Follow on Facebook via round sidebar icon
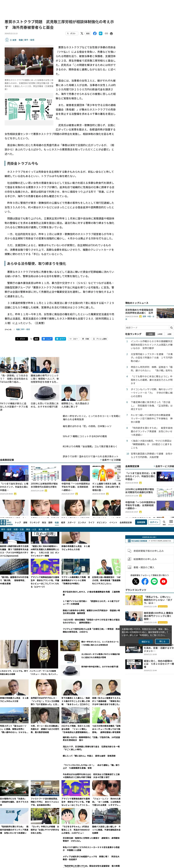174x868 pixels. click(145, 581)
